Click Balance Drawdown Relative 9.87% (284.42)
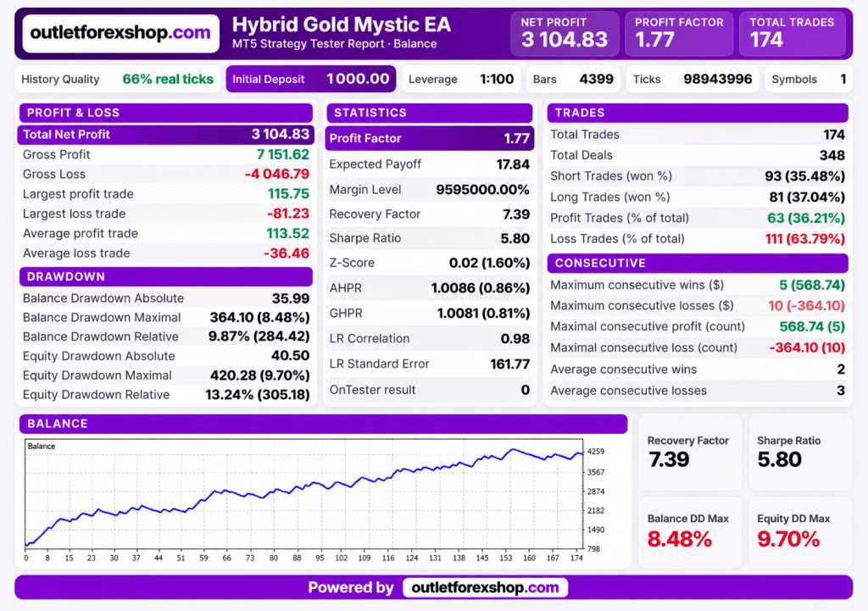The width and height of the screenshot is (868, 611). point(259,336)
